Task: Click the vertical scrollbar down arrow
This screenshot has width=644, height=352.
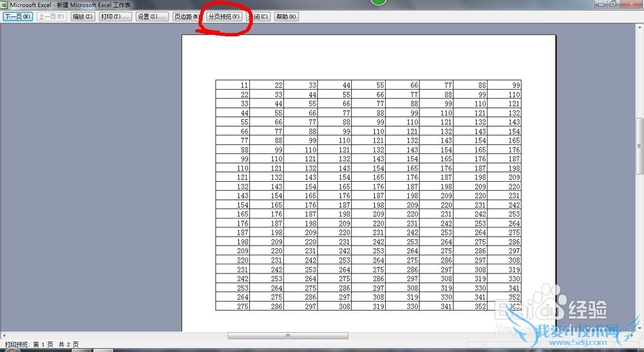Action: [639, 328]
